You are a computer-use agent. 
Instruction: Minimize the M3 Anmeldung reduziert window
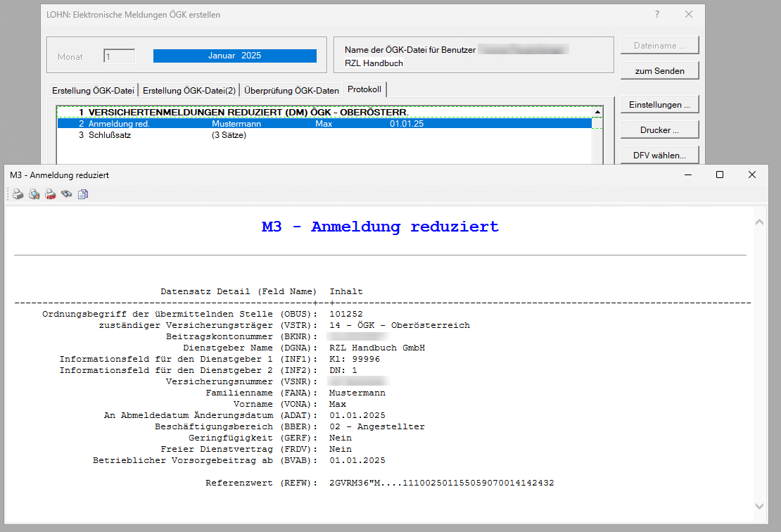pos(687,175)
